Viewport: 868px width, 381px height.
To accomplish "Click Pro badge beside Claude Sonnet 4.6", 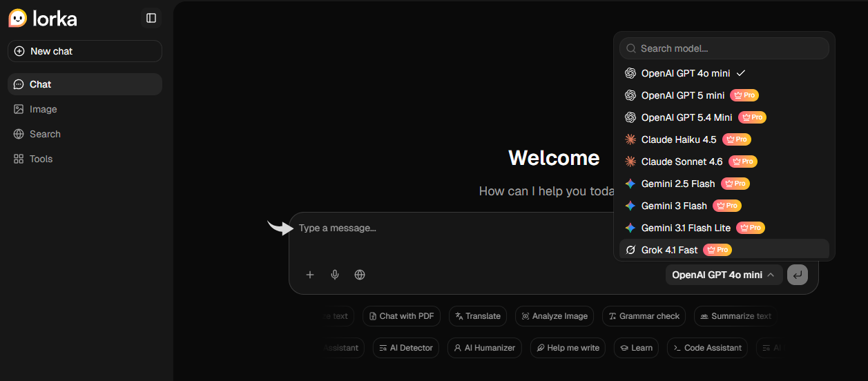I will (743, 162).
